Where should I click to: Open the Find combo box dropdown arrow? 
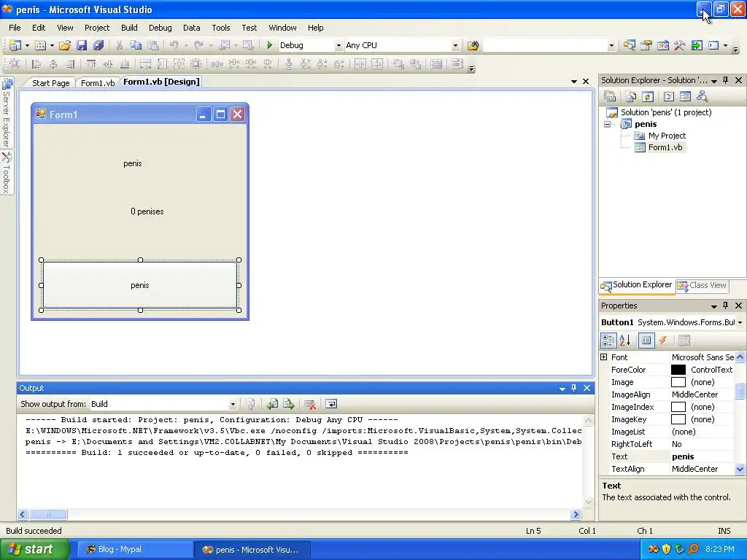(x=611, y=46)
